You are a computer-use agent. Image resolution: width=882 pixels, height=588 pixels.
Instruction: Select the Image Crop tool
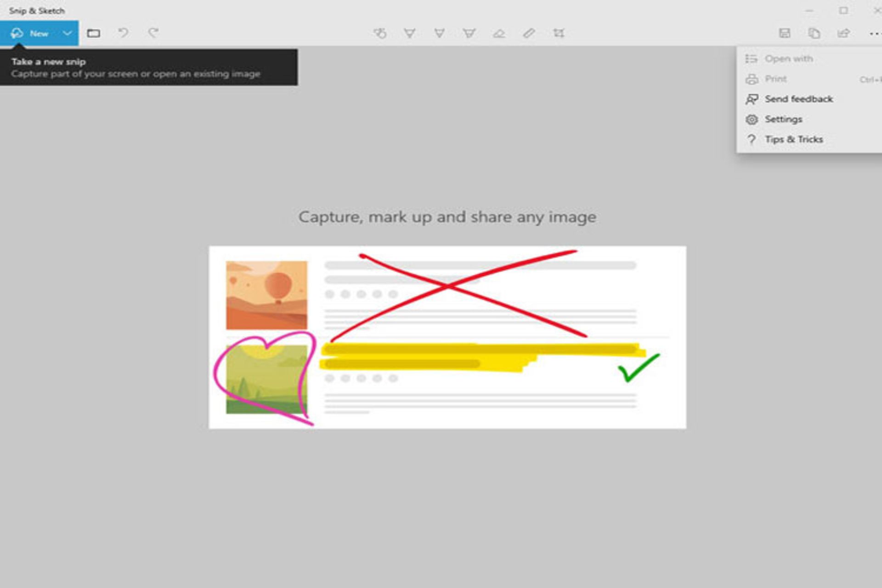coord(559,33)
